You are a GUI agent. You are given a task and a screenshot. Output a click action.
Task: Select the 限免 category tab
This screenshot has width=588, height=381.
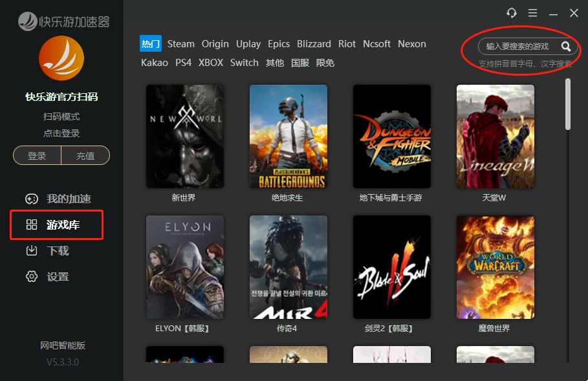pos(325,63)
